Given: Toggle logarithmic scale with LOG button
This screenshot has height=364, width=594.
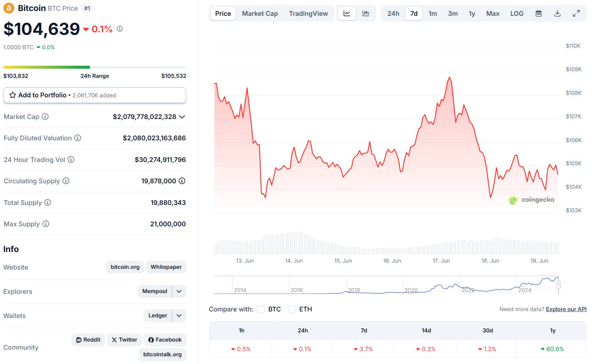Looking at the screenshot, I should [x=517, y=13].
